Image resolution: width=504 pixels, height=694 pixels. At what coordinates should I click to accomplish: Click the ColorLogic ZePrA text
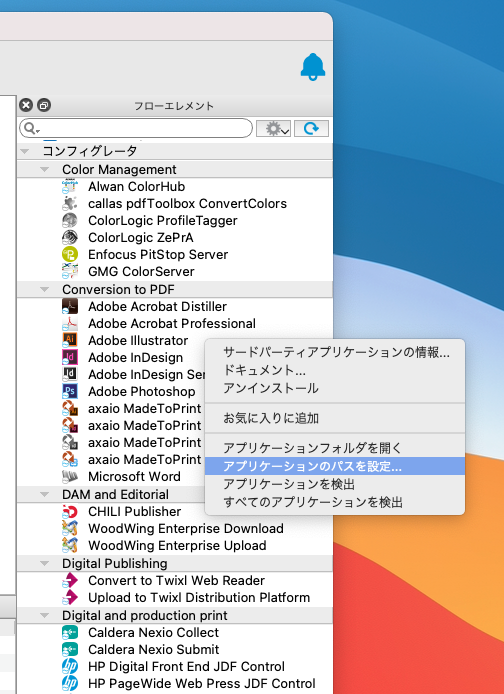[141, 238]
